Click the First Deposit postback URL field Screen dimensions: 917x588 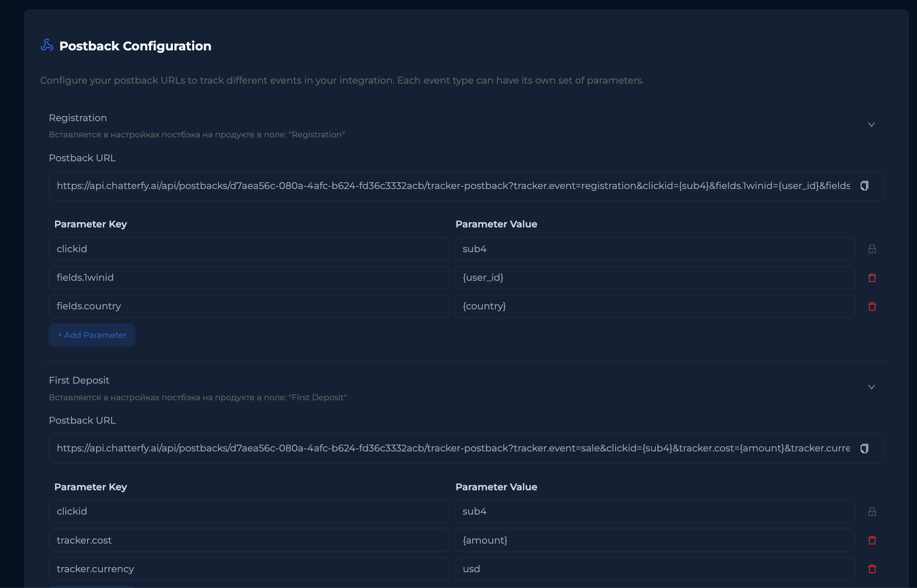pos(453,448)
